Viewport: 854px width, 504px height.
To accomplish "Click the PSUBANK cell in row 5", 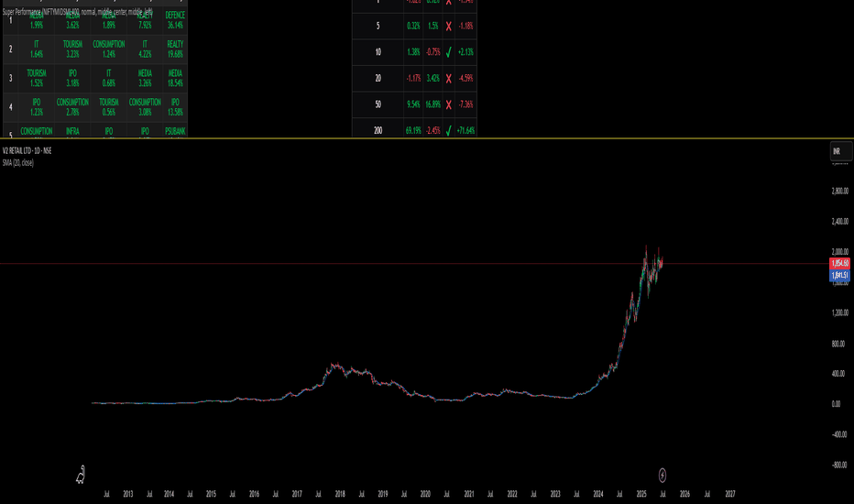I will (175, 131).
